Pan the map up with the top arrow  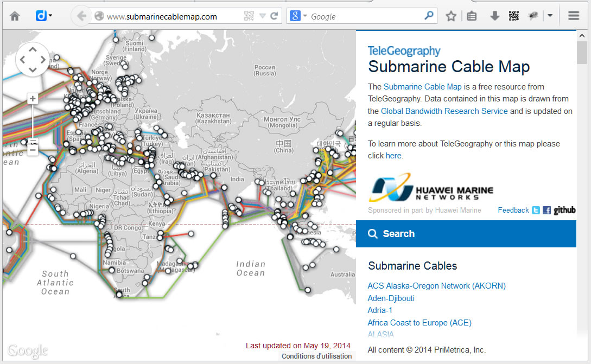point(33,49)
